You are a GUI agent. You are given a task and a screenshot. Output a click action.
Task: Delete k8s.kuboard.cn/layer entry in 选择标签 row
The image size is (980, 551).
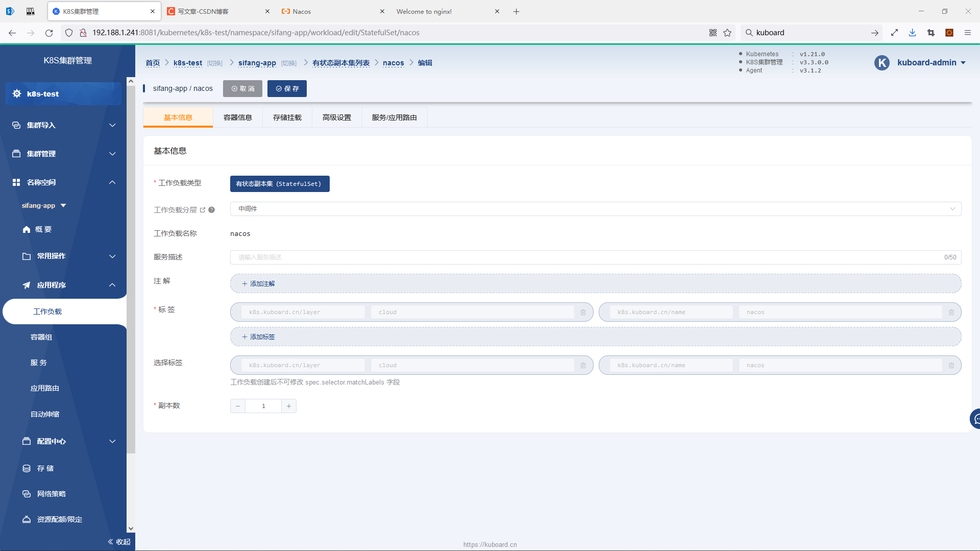(583, 365)
